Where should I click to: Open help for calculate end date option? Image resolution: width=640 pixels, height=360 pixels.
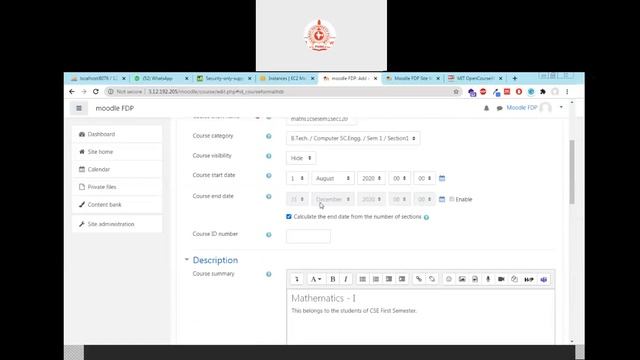coord(426,217)
